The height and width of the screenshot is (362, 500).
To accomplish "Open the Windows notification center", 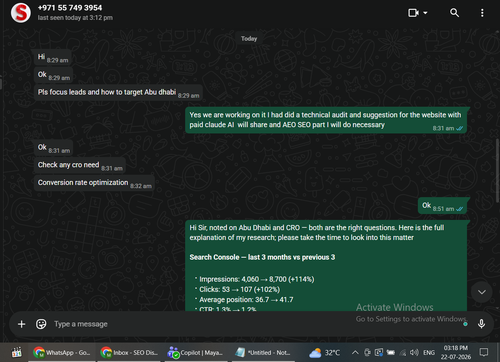I will [x=484, y=352].
